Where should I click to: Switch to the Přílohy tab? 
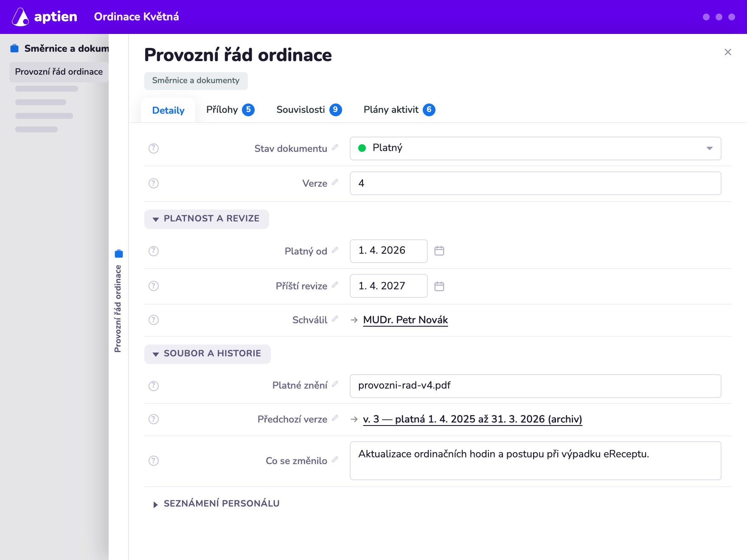pyautogui.click(x=230, y=110)
